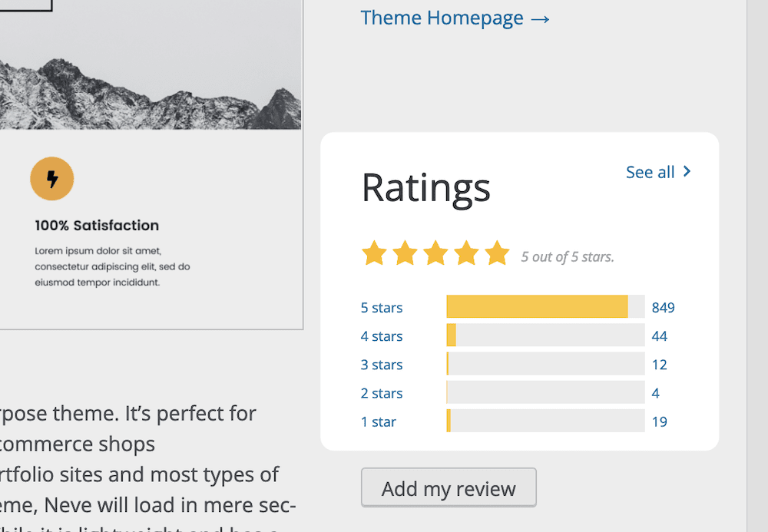Select the 4 stars filter link
Screen dimensions: 768x532
click(381, 335)
